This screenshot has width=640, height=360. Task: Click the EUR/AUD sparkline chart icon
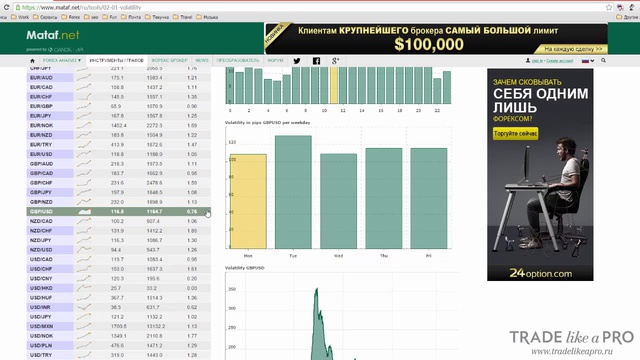[84, 78]
